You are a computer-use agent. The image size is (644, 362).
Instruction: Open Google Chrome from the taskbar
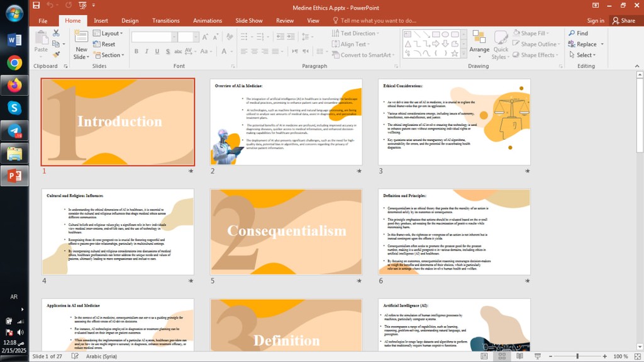14,63
